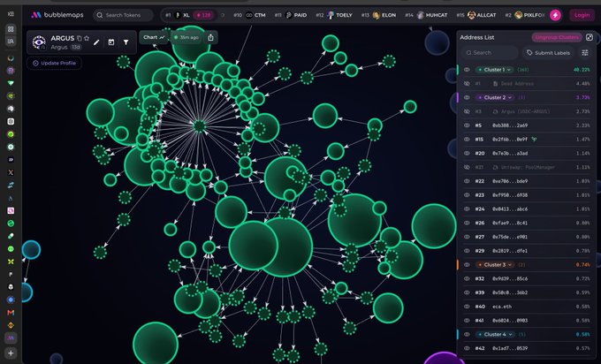Screen dimensions: 601x364
Task: Click Update Profile button
Action: coord(54,64)
